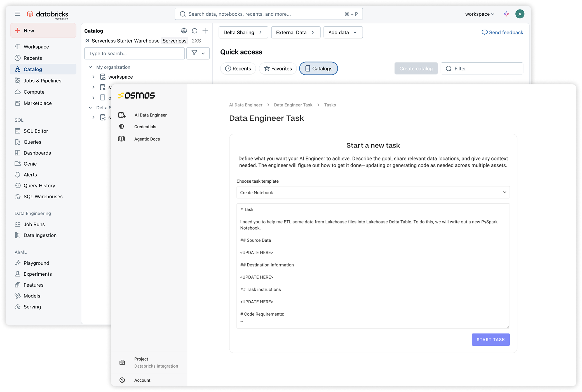Open AI Data Engineer in Osmos sidebar

149,115
